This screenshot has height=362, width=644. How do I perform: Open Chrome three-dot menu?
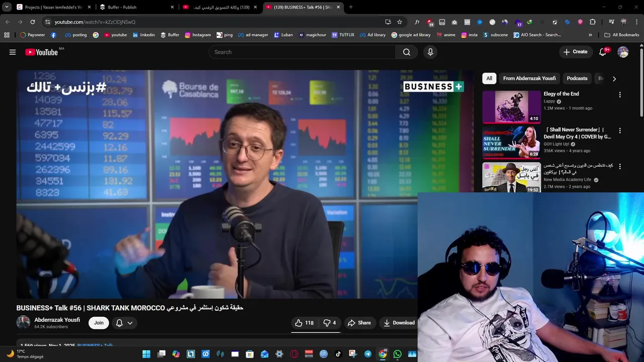636,22
